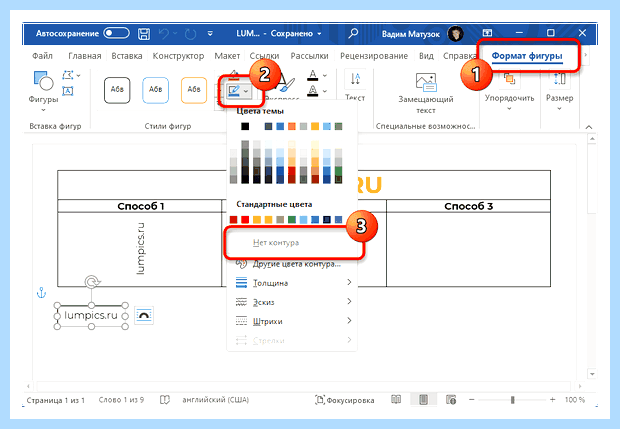Collapse the ribbon with chevron arrow
Screen dimensions: 620x429
click(589, 127)
